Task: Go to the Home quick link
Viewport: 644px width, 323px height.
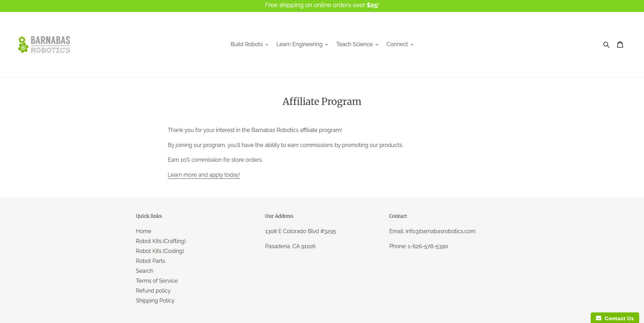Action: (x=143, y=231)
